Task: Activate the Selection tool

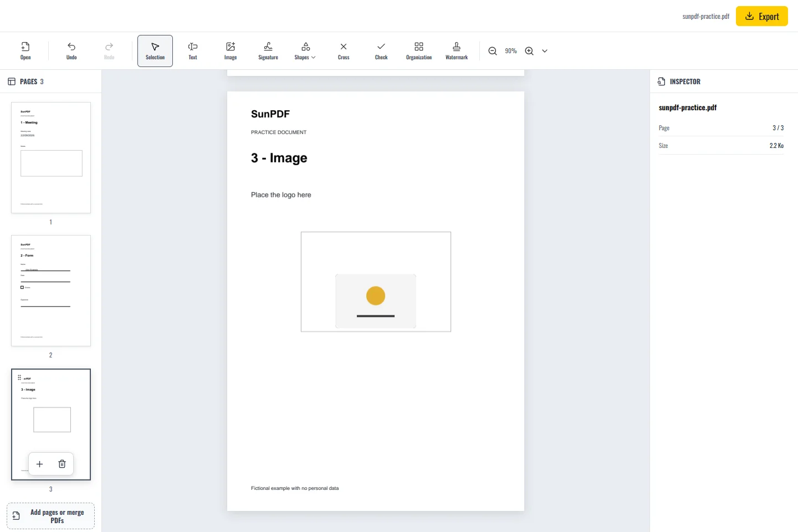Action: tap(155, 51)
